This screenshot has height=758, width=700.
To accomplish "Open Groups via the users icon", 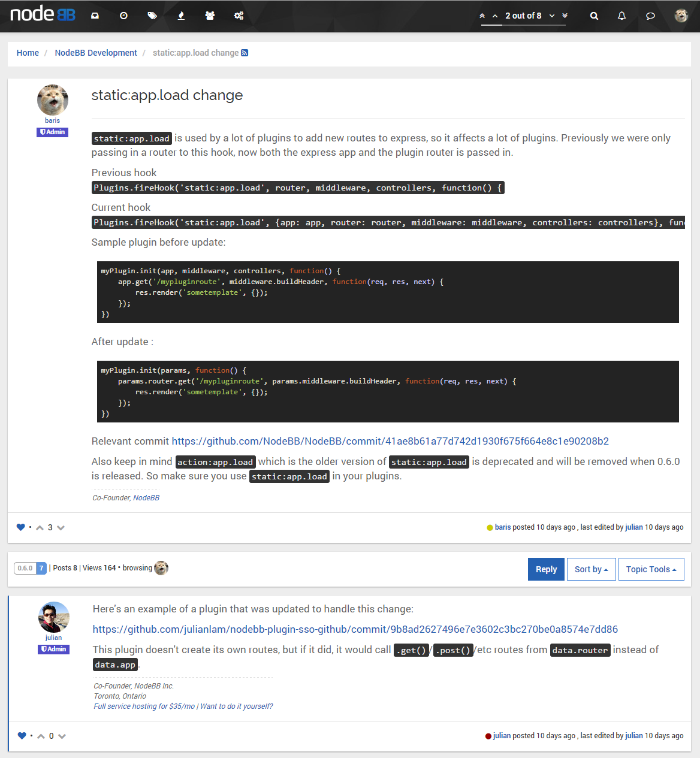I will coord(210,16).
